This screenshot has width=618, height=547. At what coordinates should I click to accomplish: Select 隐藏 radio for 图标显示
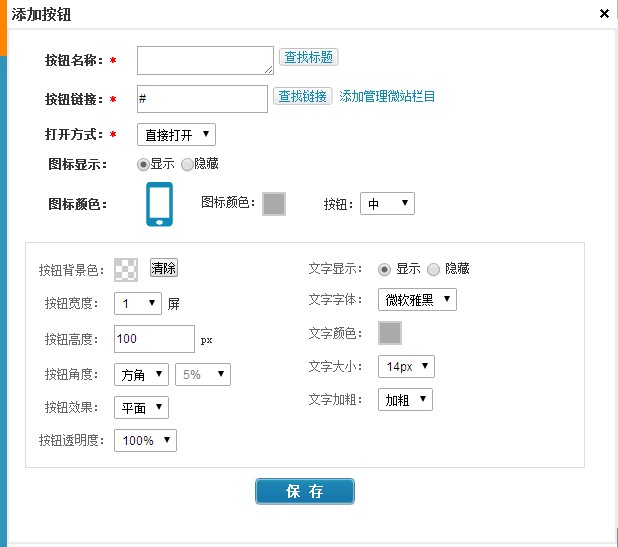[x=188, y=164]
